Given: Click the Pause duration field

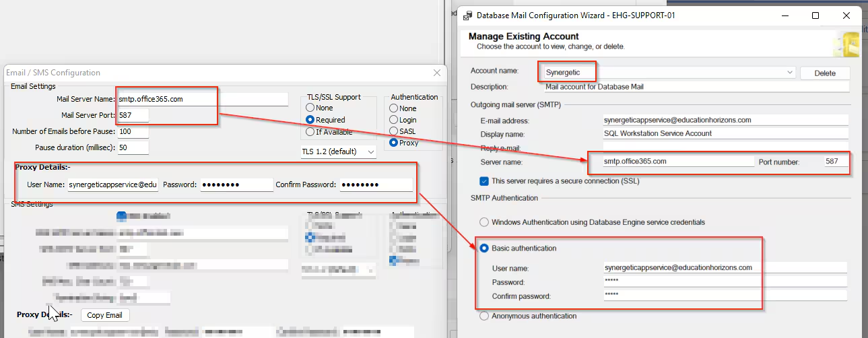Looking at the screenshot, I should [x=133, y=147].
